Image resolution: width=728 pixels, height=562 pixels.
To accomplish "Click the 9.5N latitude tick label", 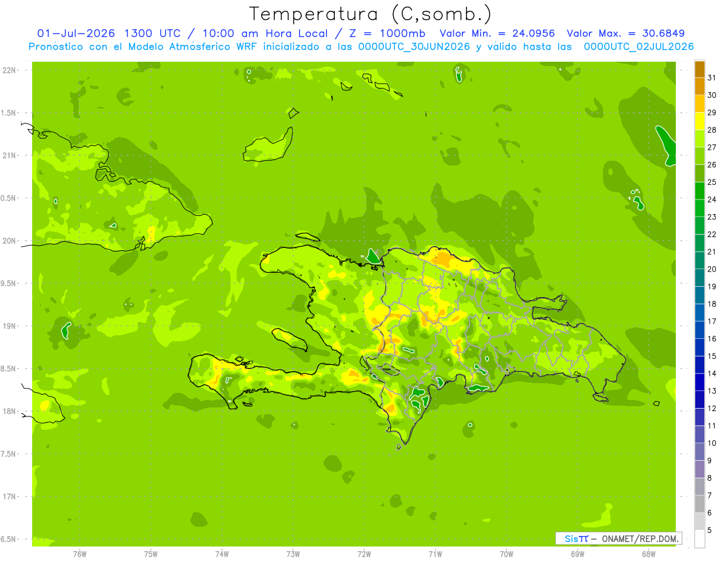I will 9,283.
